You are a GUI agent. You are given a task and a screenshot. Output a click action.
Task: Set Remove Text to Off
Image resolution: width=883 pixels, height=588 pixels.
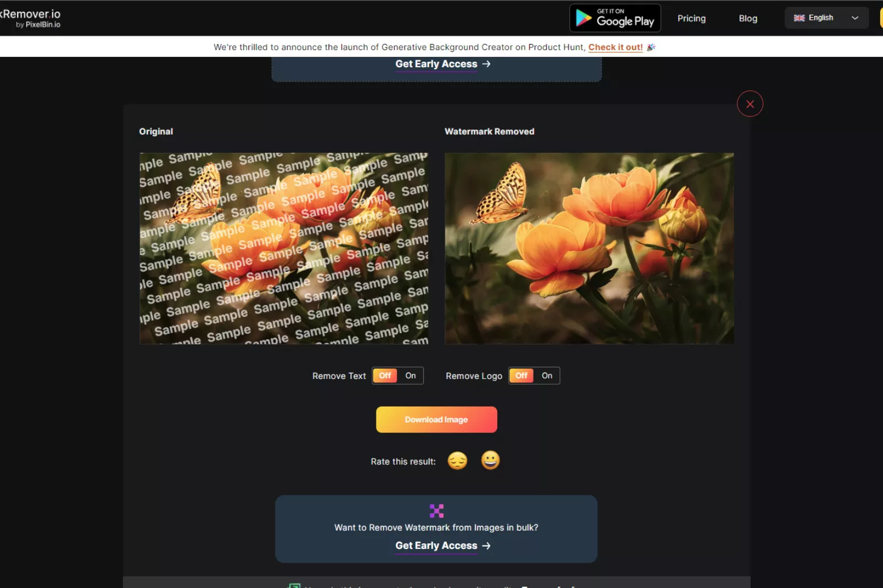(385, 376)
